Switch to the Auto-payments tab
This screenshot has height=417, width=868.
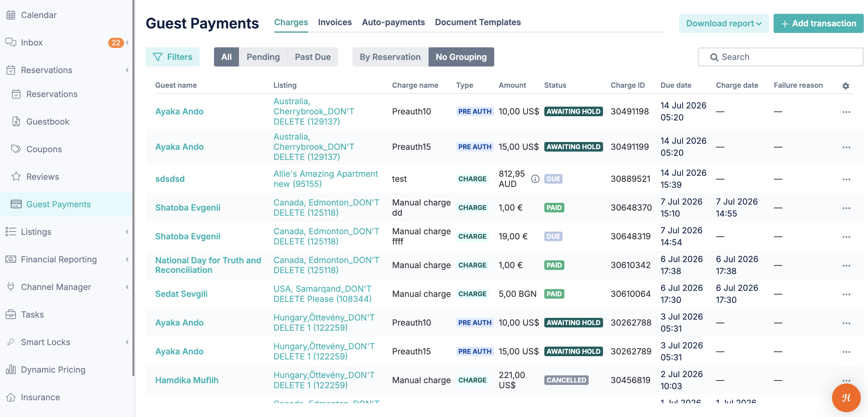pyautogui.click(x=393, y=22)
